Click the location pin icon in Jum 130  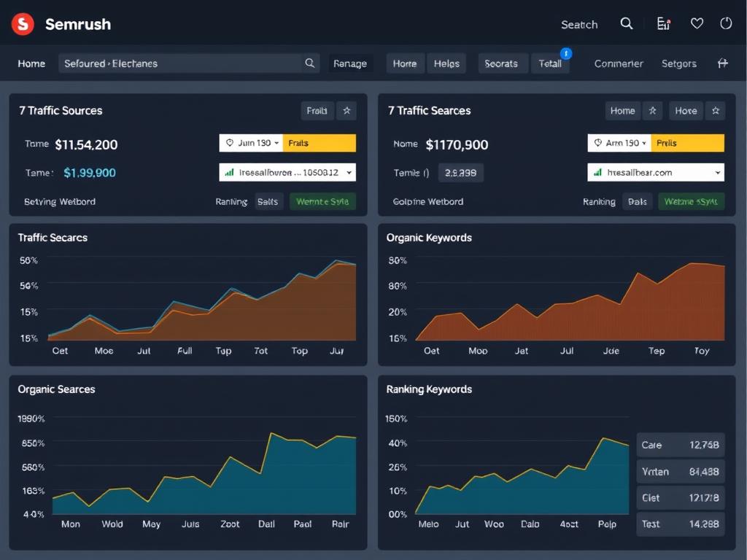point(229,143)
